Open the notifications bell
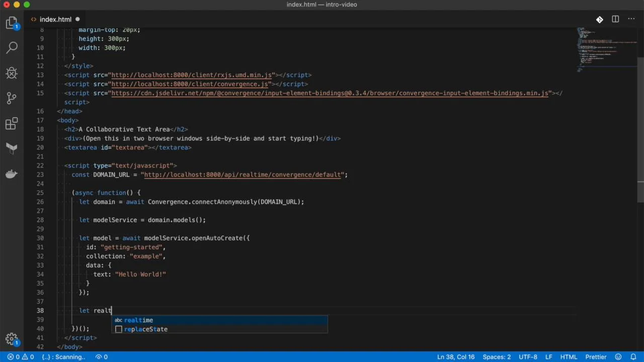 (x=633, y=357)
